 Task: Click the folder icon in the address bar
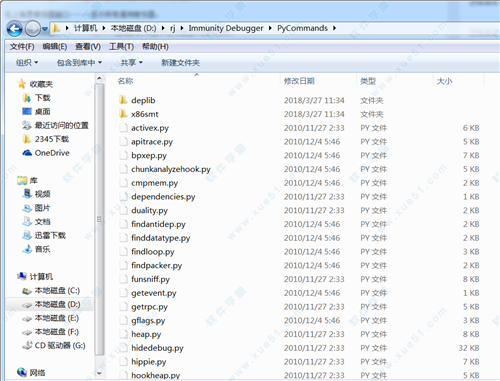pos(56,28)
